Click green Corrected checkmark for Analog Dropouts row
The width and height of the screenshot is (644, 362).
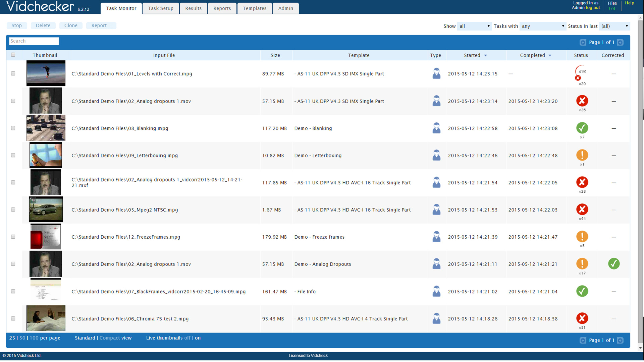coord(613,264)
